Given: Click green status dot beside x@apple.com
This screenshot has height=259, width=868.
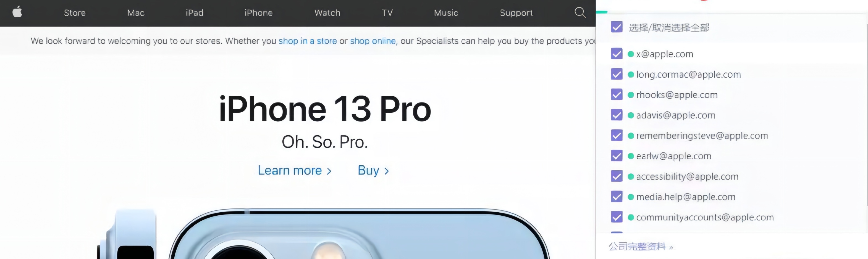Looking at the screenshot, I should 631,54.
